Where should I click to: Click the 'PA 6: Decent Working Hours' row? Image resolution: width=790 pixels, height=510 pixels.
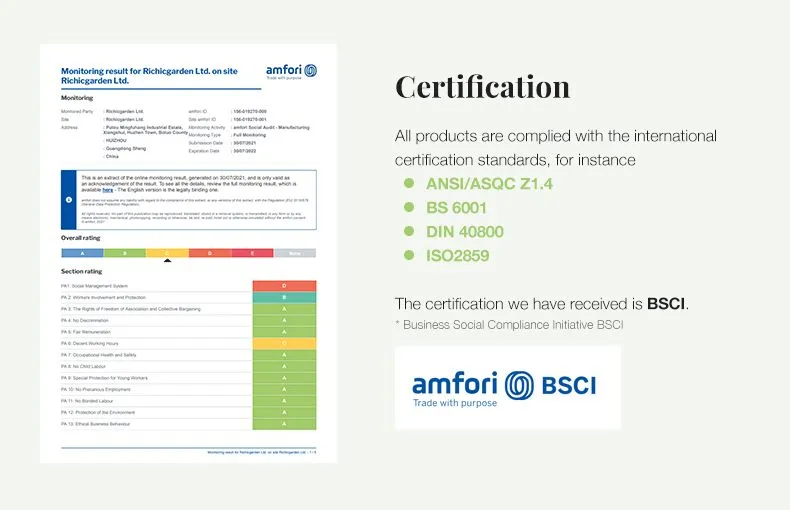(x=188, y=344)
